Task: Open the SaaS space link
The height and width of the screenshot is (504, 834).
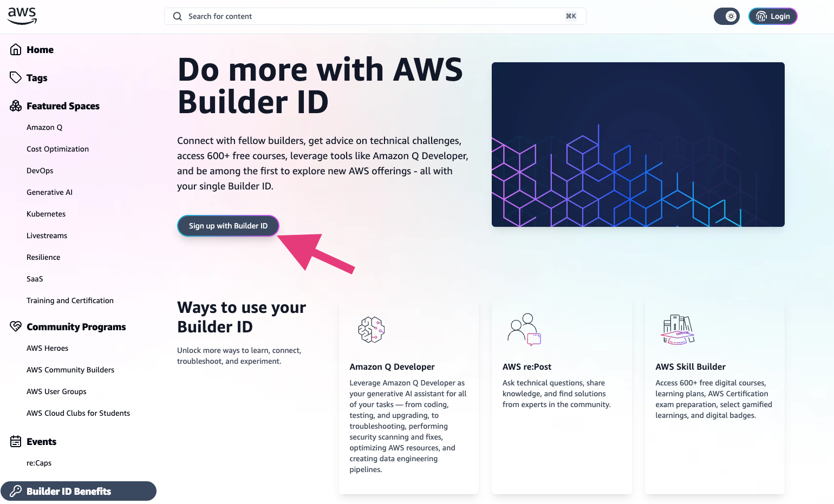Action: pos(35,279)
